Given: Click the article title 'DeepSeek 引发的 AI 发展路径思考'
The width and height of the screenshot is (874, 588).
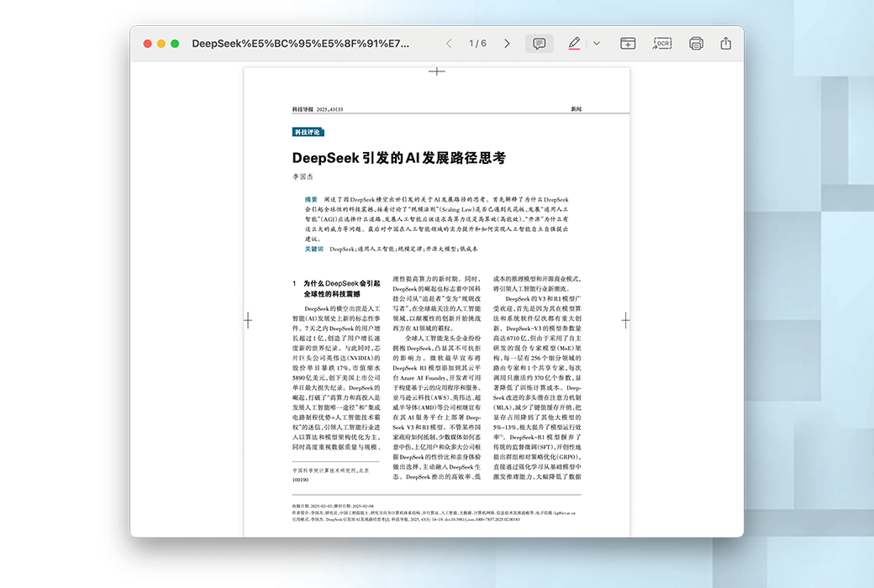Looking at the screenshot, I should coord(398,158).
